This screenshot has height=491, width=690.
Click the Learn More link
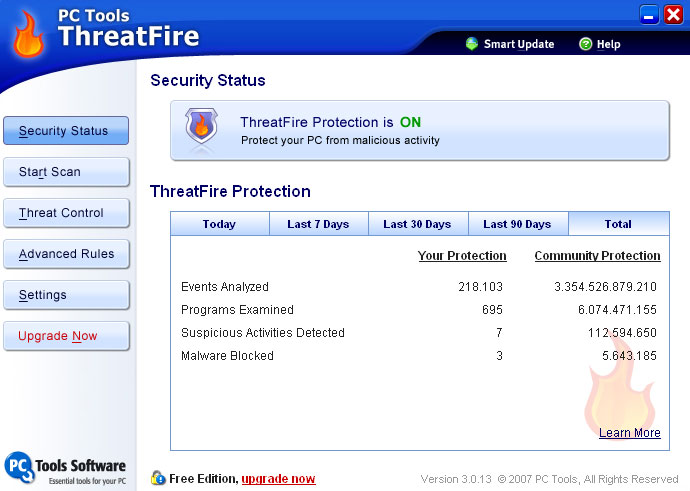(x=630, y=433)
